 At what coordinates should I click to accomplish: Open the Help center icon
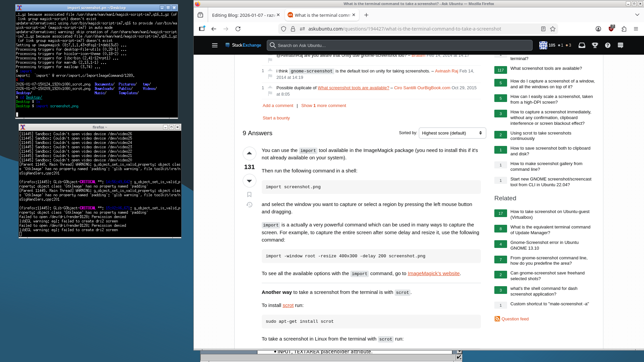(x=608, y=45)
